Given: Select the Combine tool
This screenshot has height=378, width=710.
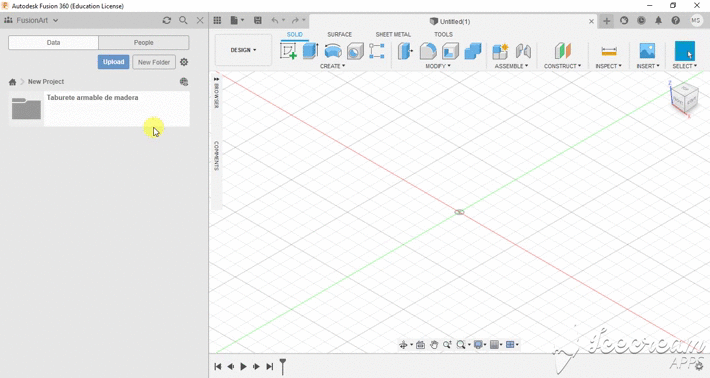Looking at the screenshot, I should (x=473, y=51).
